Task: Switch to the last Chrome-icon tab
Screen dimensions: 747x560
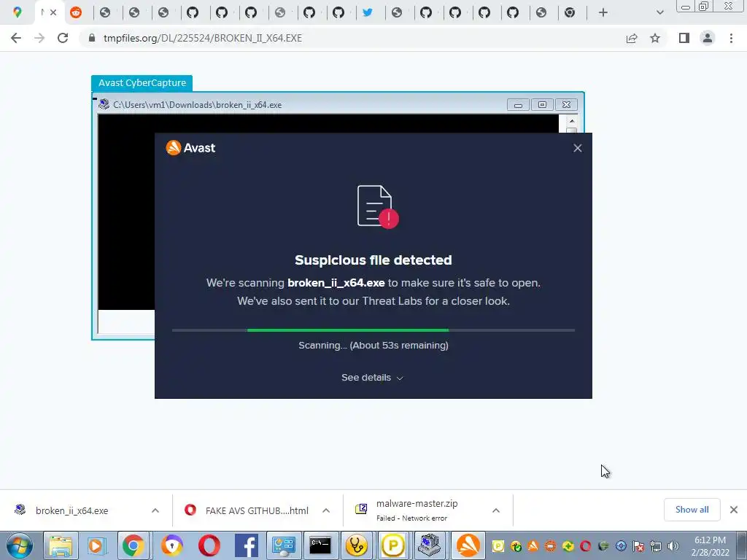Action: click(x=570, y=13)
